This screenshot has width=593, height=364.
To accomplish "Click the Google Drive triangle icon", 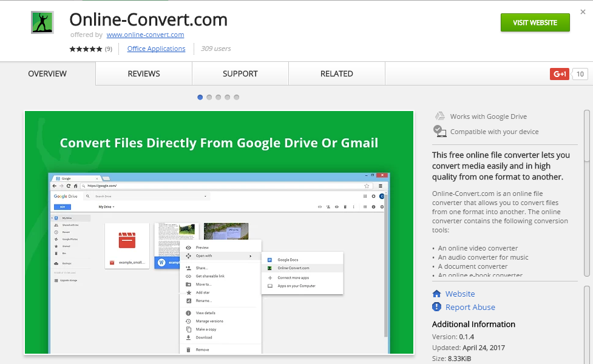I will 439,116.
